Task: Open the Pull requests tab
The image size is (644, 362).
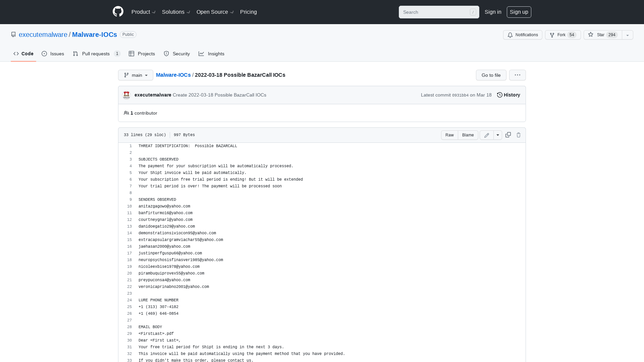Action: [x=97, y=54]
